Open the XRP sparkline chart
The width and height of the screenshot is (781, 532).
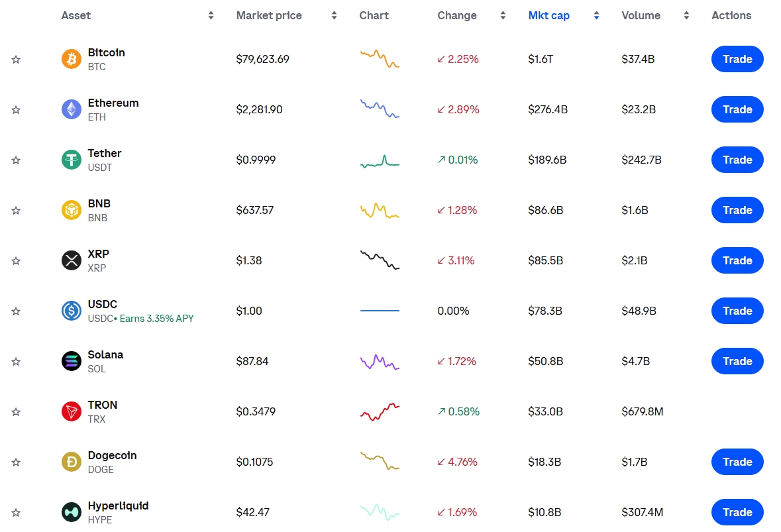(x=380, y=260)
